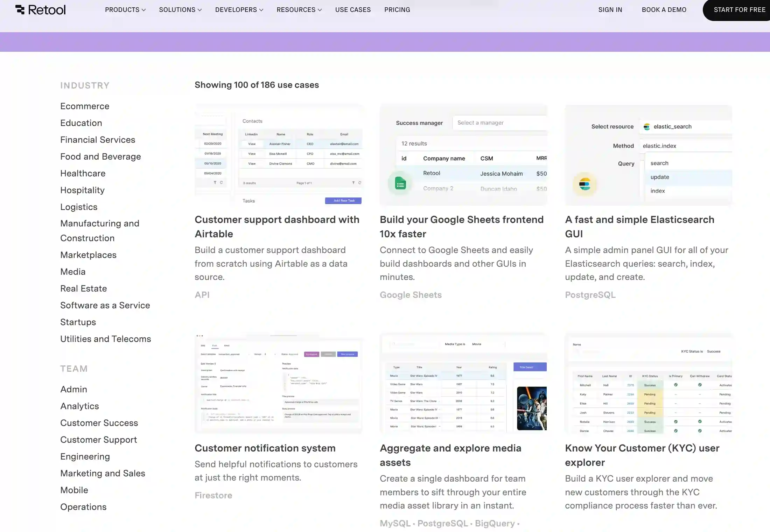Image resolution: width=770 pixels, height=532 pixels.
Task: Open the Developers dropdown menu
Action: coord(239,10)
